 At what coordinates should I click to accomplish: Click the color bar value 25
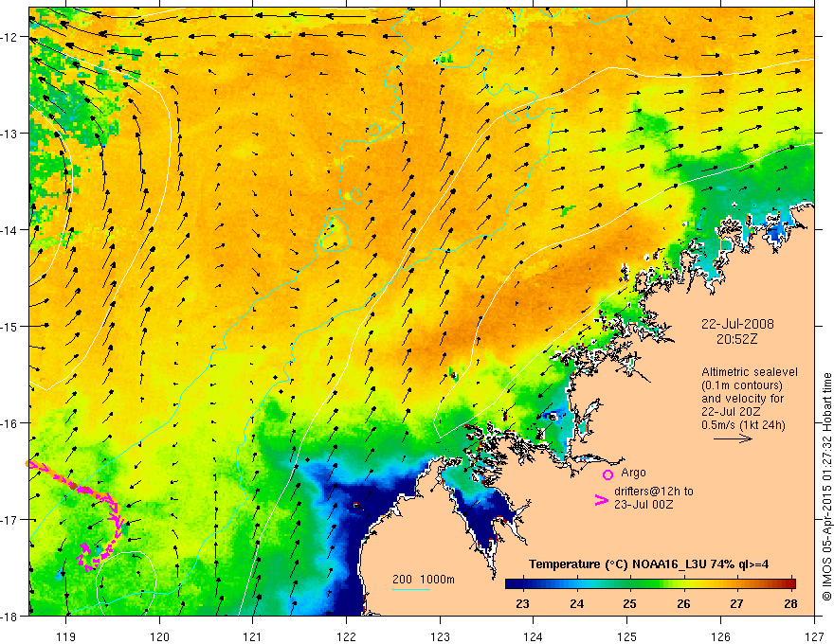[x=629, y=603]
